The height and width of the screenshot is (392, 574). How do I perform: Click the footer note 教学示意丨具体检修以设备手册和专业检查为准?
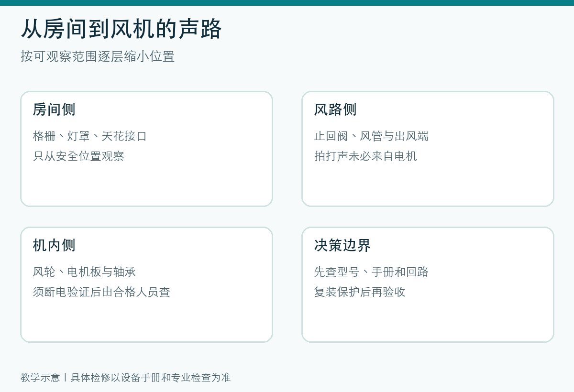pos(126,378)
